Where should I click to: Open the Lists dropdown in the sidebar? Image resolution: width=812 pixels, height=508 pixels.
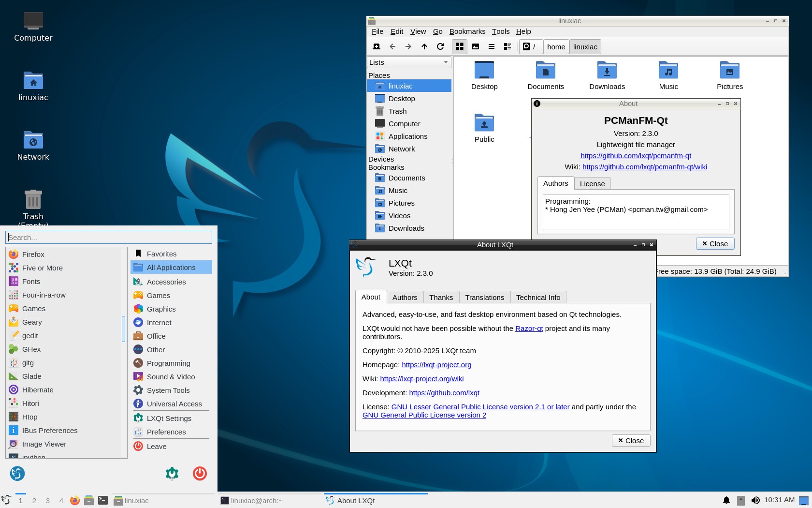(408, 62)
